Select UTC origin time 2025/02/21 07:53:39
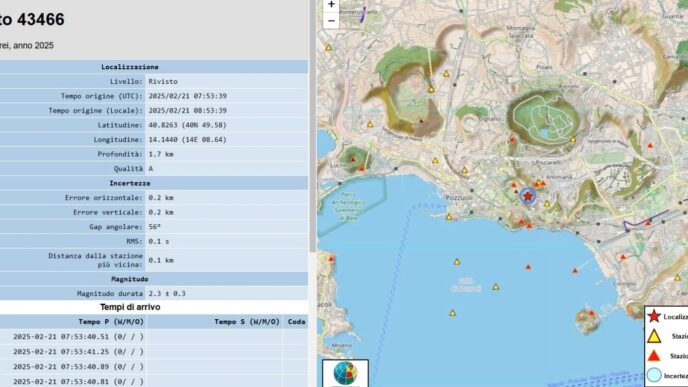The height and width of the screenshot is (387, 688). point(187,96)
